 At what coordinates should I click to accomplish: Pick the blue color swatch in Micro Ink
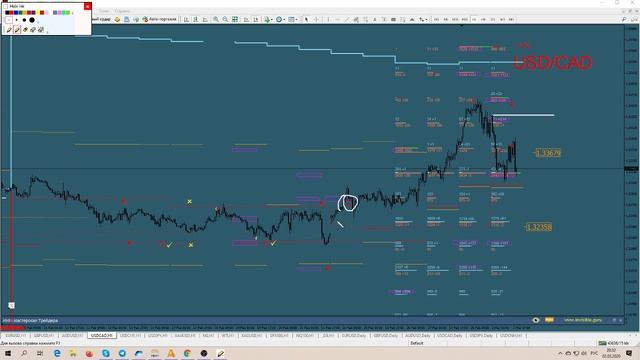tap(16, 13)
